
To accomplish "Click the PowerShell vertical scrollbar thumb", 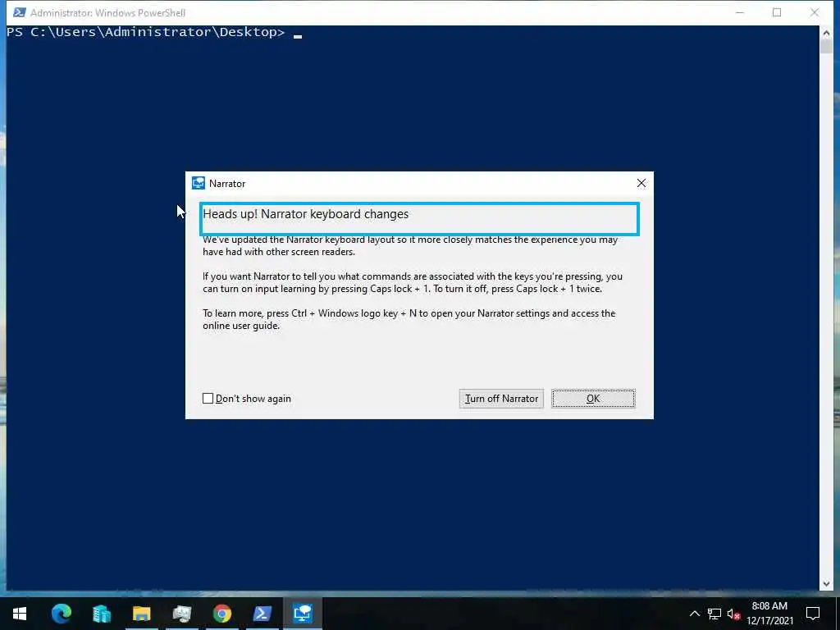I will 825,47.
